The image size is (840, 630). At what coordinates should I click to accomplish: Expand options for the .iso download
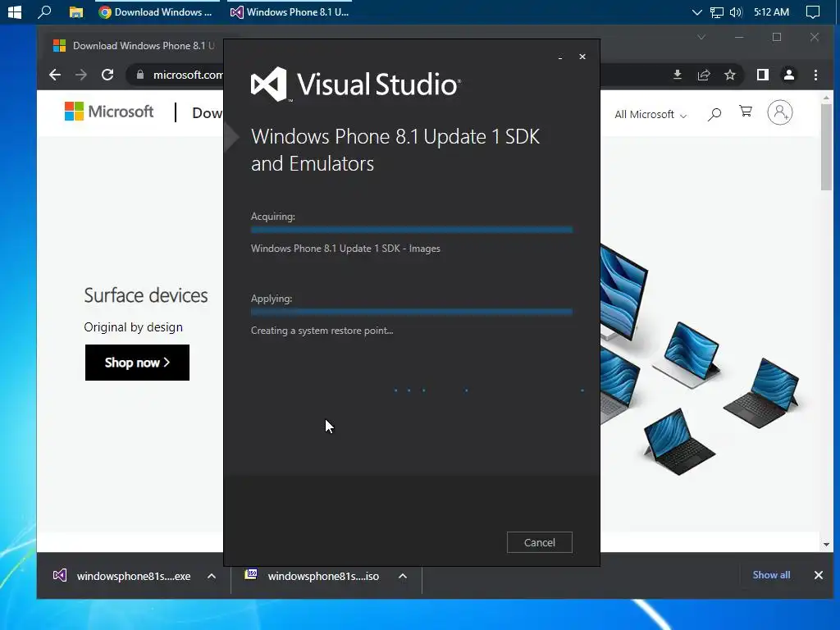pos(403,576)
